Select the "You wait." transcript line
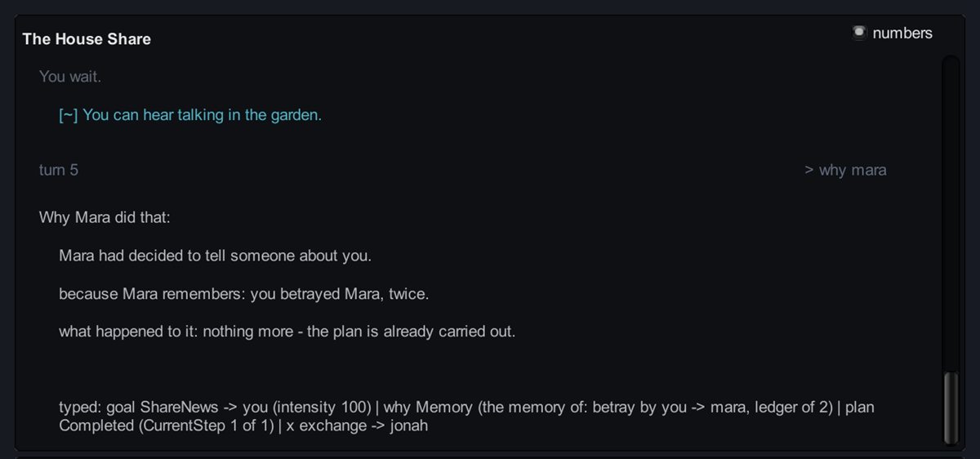Viewport: 980px width, 459px height. pos(70,77)
